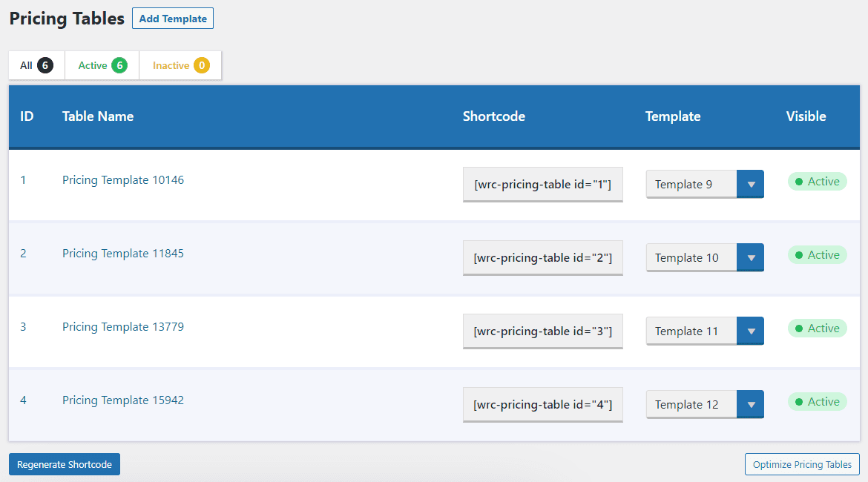Toggle the Active status for table 3
The image size is (868, 482).
click(817, 329)
